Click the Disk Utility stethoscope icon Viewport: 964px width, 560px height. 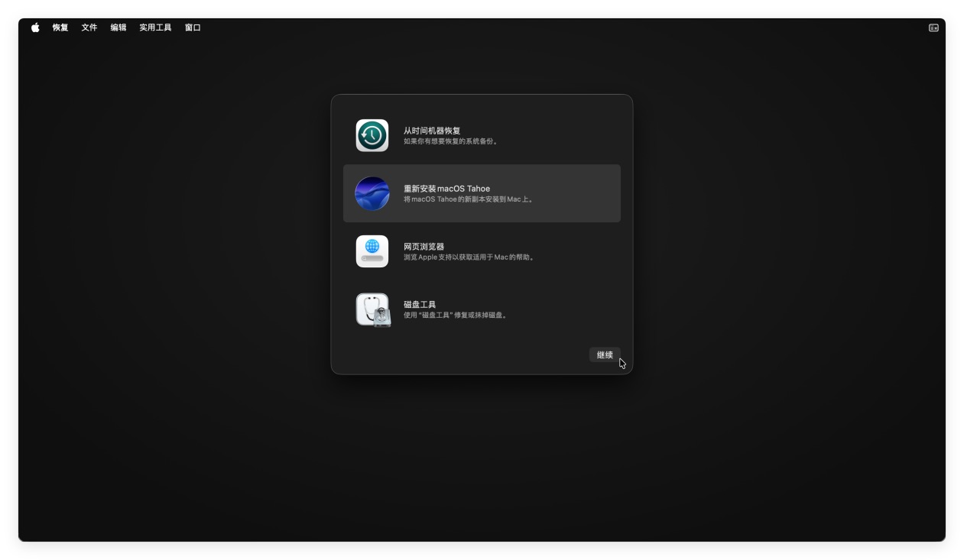pos(372,309)
